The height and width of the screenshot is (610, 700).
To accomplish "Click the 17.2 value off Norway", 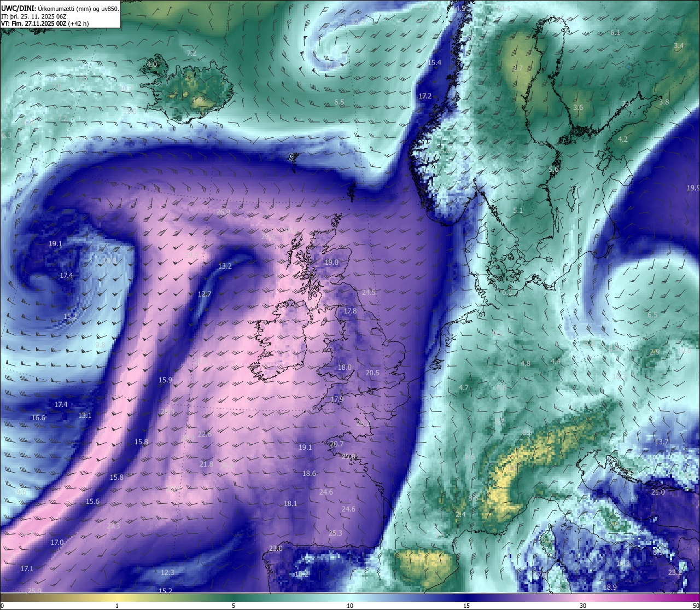I will click(x=425, y=96).
